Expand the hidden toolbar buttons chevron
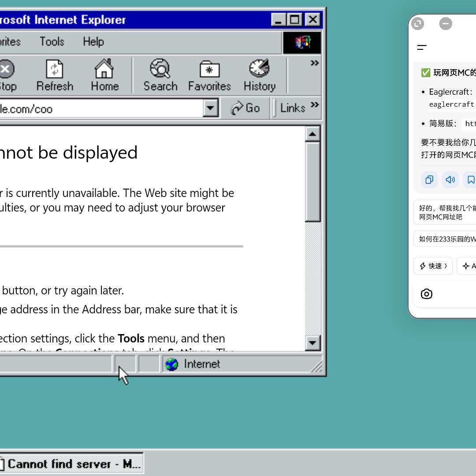 point(314,63)
